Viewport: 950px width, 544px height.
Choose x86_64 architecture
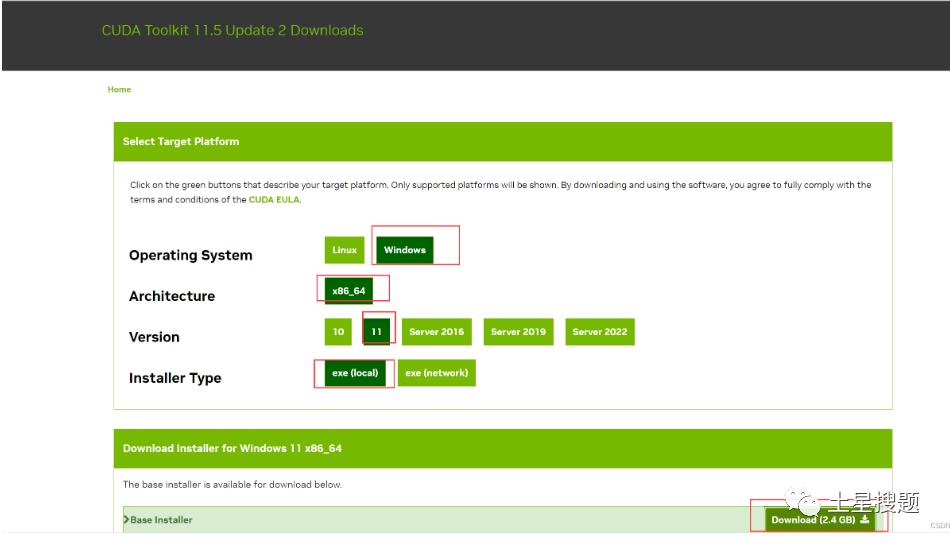(348, 290)
